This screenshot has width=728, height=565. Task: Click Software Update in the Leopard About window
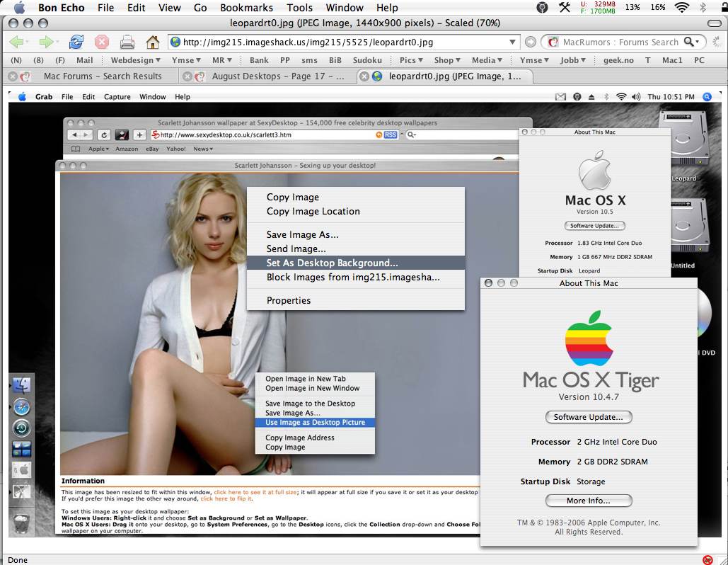(594, 226)
